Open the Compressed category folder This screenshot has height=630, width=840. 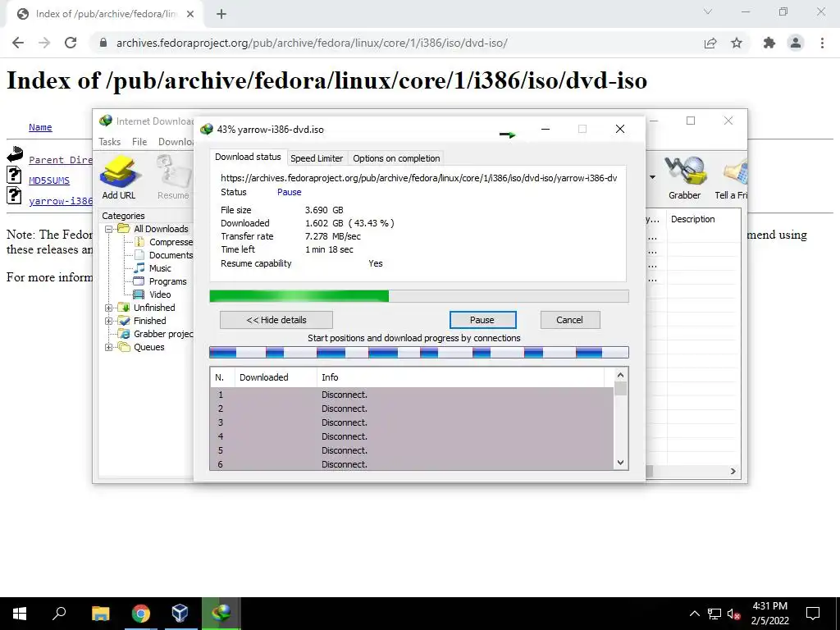point(164,242)
